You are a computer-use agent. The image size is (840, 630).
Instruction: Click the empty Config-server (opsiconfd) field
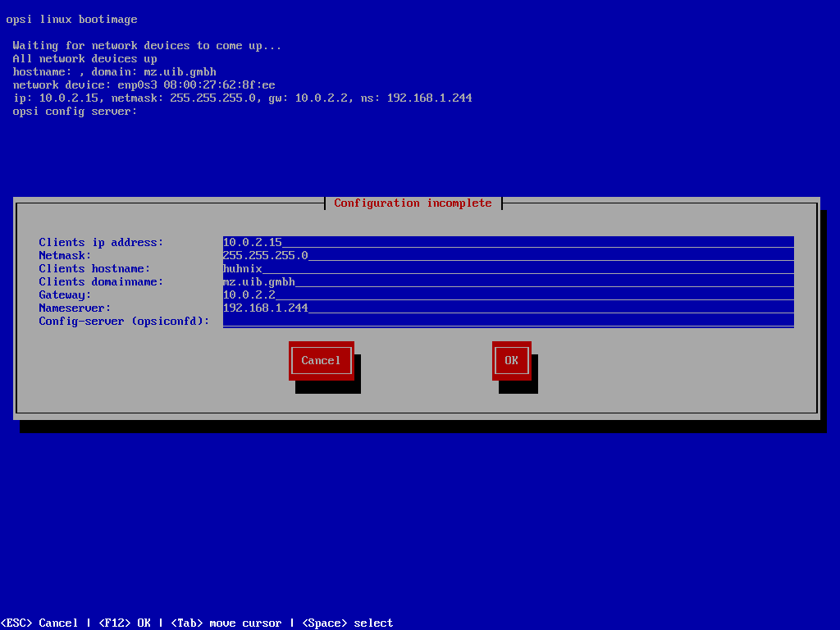(509, 321)
